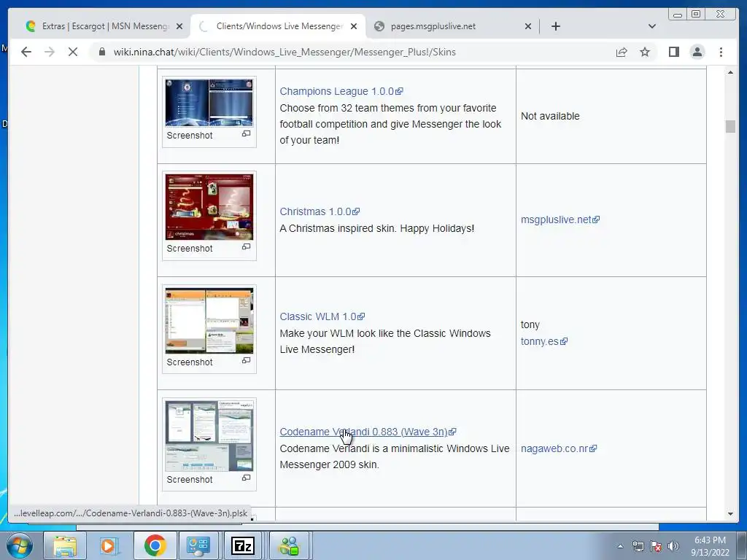This screenshot has height=560, width=747.
Task: Click 'tony' author name text
Action: click(530, 324)
